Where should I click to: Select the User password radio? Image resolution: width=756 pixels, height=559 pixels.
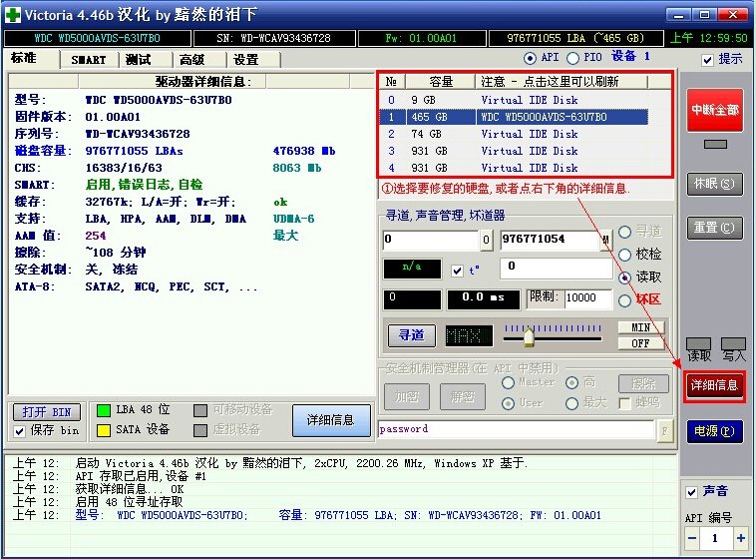pos(508,403)
